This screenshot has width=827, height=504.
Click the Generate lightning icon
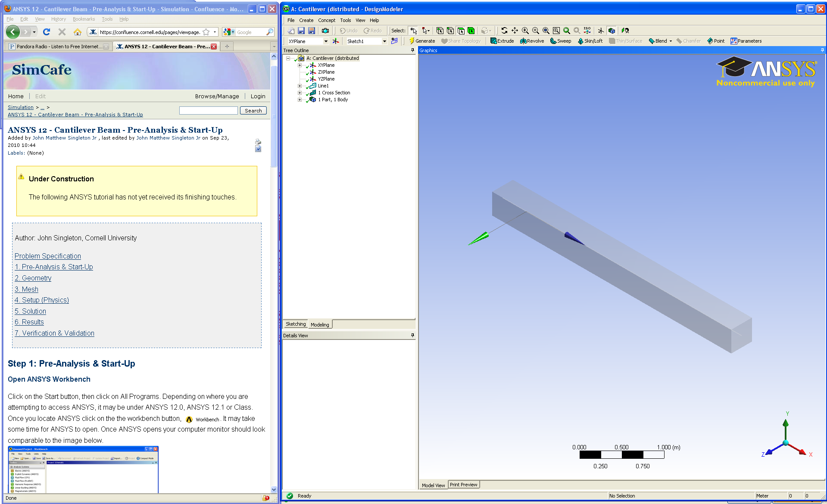412,41
